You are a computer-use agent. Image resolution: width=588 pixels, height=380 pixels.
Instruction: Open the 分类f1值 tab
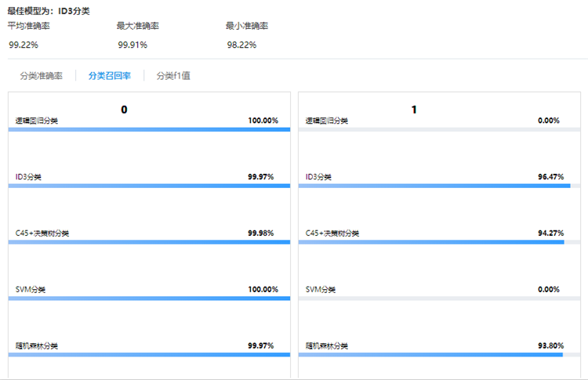pyautogui.click(x=173, y=76)
